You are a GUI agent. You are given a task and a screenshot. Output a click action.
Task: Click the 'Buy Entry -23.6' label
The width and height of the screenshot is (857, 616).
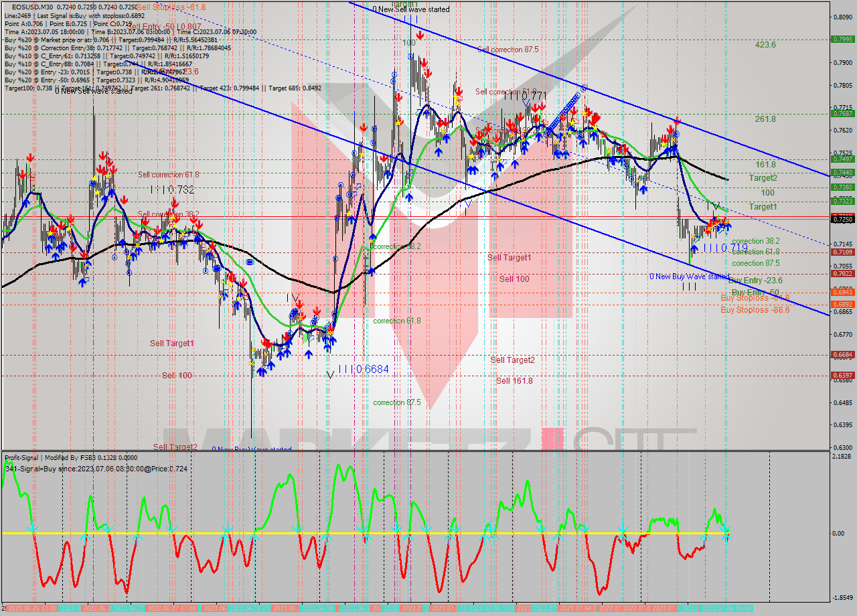coord(755,280)
